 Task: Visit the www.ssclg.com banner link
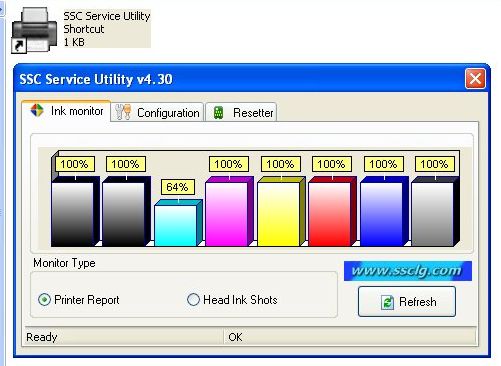tap(408, 271)
